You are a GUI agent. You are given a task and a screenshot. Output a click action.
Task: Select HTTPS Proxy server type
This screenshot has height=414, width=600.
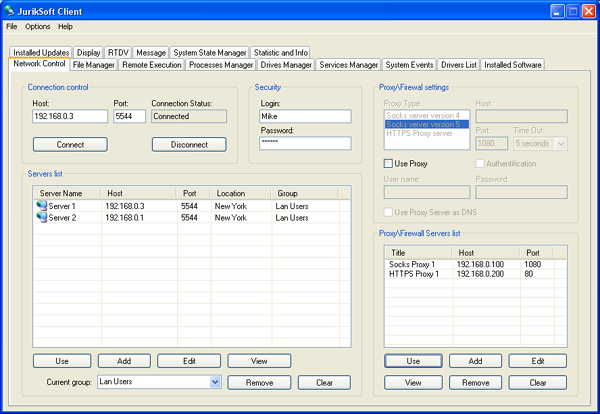click(427, 133)
